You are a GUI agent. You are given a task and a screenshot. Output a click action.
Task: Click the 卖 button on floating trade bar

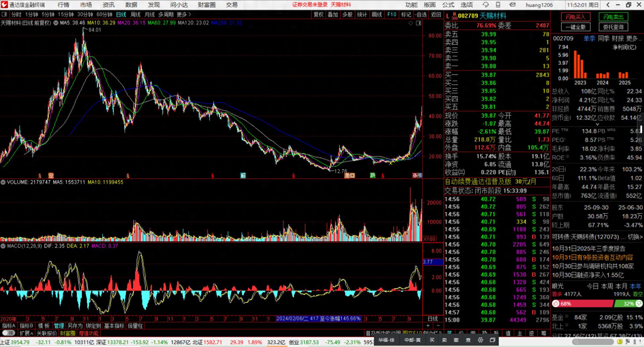[x=444, y=340]
